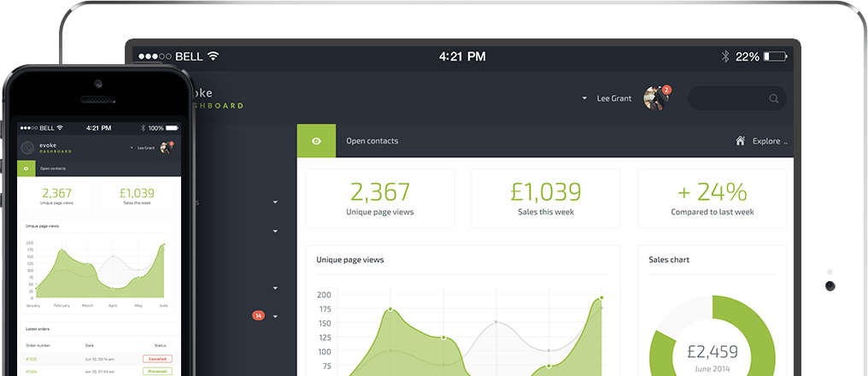Image resolution: width=868 pixels, height=376 pixels.
Task: Tap the Status column header on the phone
Action: coord(160,345)
